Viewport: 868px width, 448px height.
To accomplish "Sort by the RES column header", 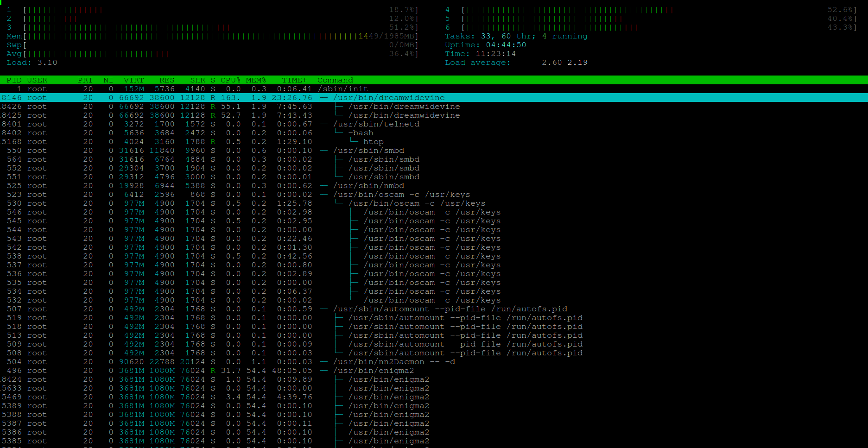I will pos(167,80).
